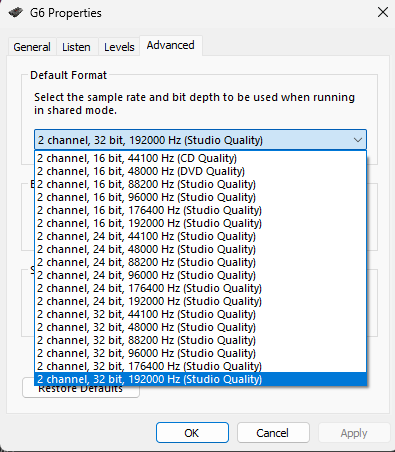
Task: Pick 2 channel, 16 bit, 176400 Hz option
Action: (200, 210)
